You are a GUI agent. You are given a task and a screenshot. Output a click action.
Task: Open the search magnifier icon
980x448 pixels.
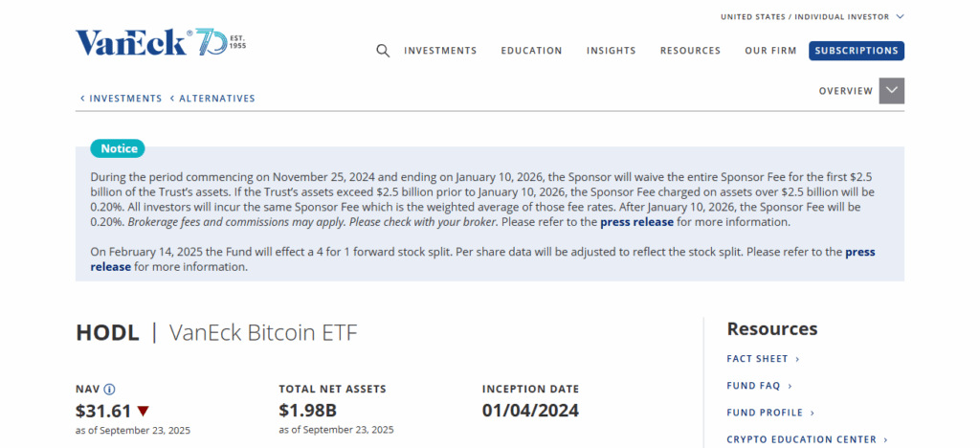click(383, 51)
